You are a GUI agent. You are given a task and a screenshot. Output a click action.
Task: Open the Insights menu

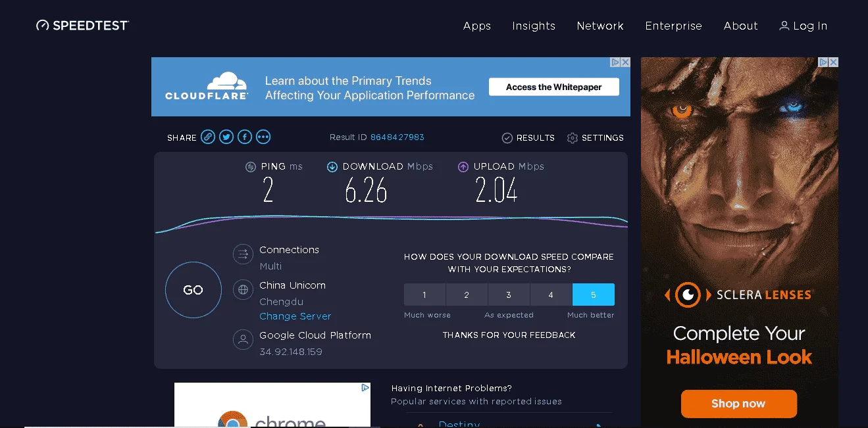pyautogui.click(x=534, y=26)
